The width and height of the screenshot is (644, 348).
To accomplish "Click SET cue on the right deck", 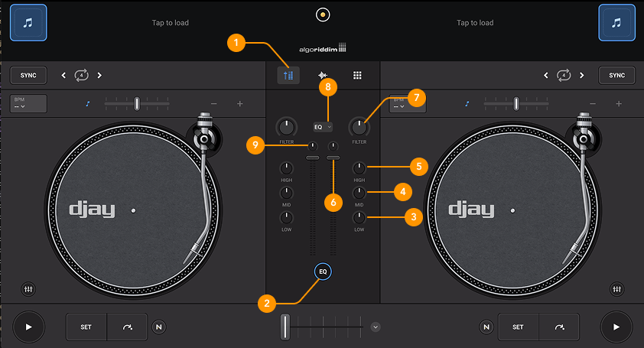I will [x=519, y=327].
